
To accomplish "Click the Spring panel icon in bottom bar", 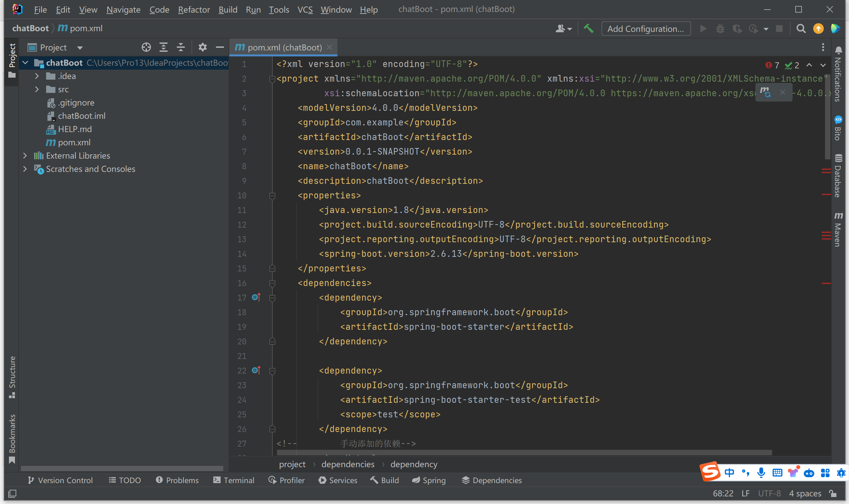I will pyautogui.click(x=429, y=480).
